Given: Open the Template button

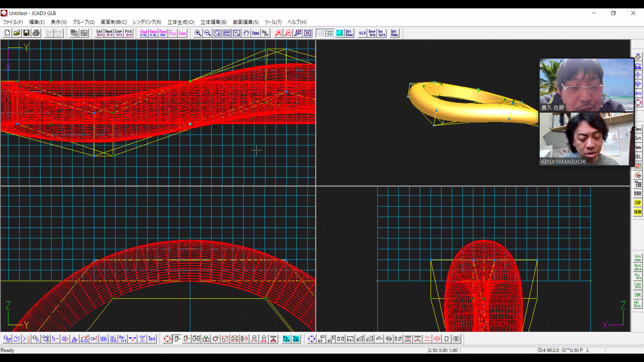Looking at the screenshot, I should coord(372,33).
